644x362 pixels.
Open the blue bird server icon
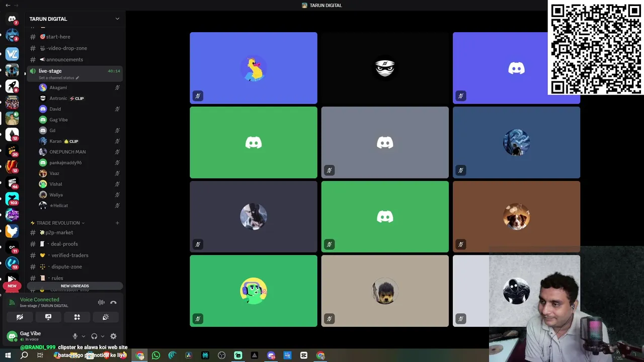tap(12, 231)
